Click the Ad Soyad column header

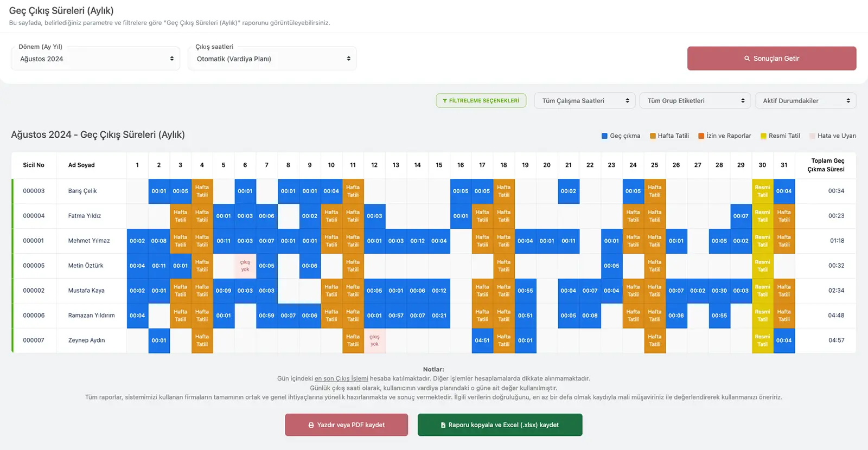81,165
